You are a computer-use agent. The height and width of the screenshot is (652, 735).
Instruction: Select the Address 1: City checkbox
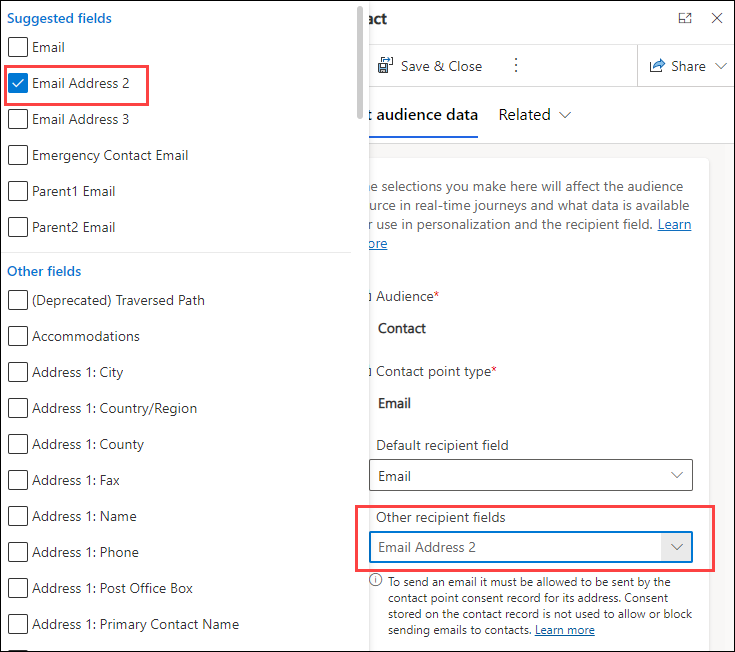18,372
